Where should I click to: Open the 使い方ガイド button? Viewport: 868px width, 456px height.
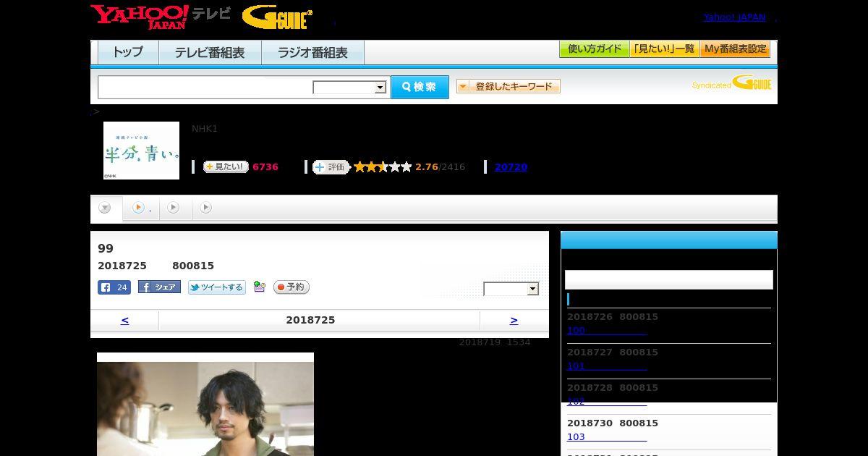594,49
